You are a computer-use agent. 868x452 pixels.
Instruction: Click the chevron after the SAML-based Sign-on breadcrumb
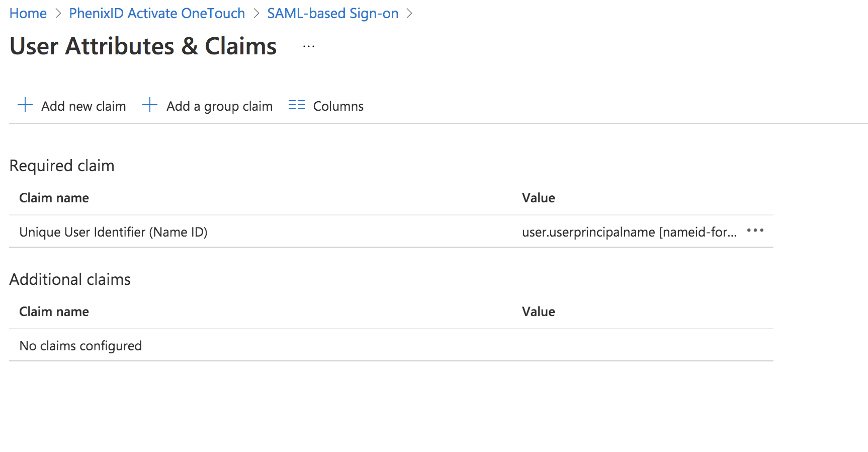coord(409,14)
